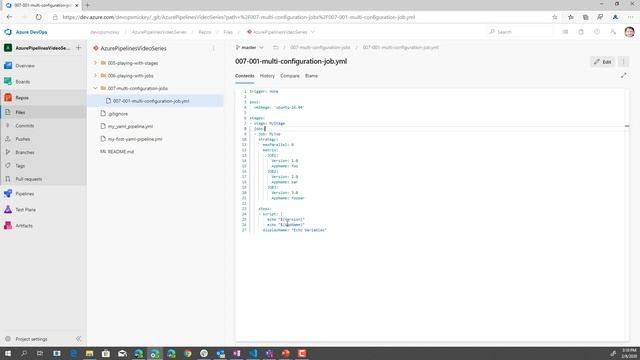Click the Azure DevOps logo
Image resolution: width=640 pixels, height=360 pixels.
pos(8,32)
